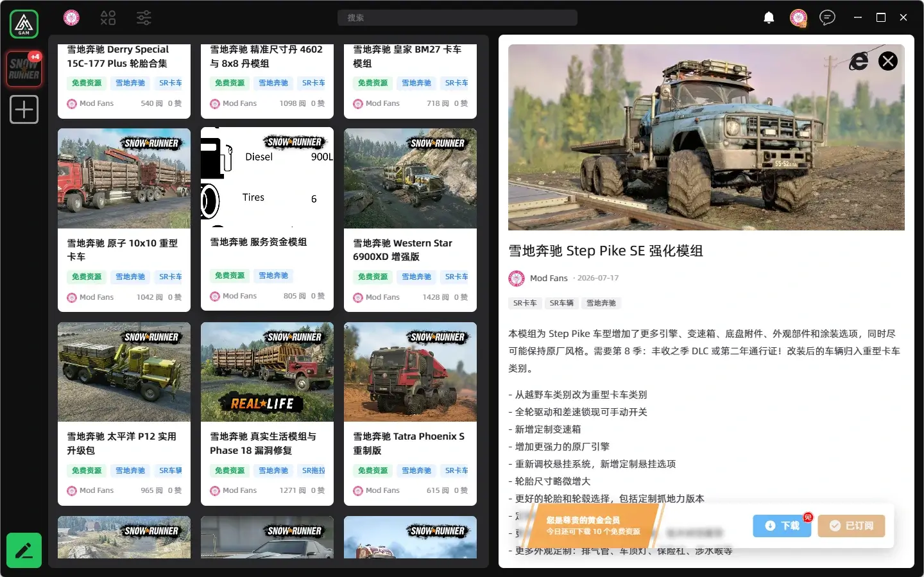Image resolution: width=924 pixels, height=577 pixels.
Task: Open title 雪地奔驰 Tatra Phoenix S 重制版
Action: click(409, 444)
